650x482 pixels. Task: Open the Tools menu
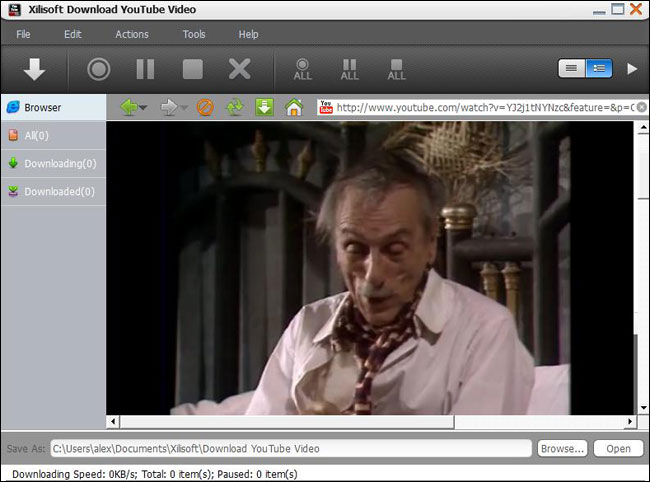(194, 34)
